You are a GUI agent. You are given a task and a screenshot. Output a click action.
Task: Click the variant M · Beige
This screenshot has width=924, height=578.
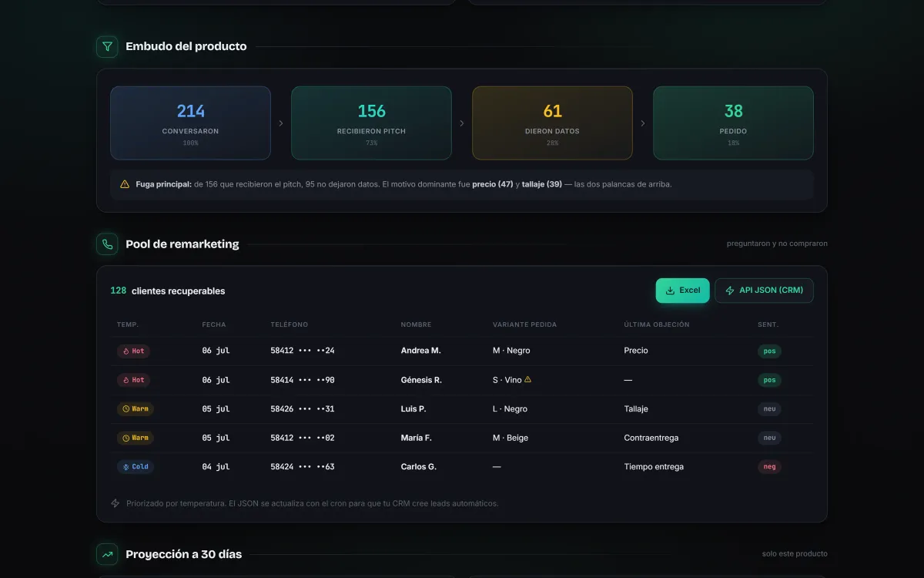coord(511,438)
